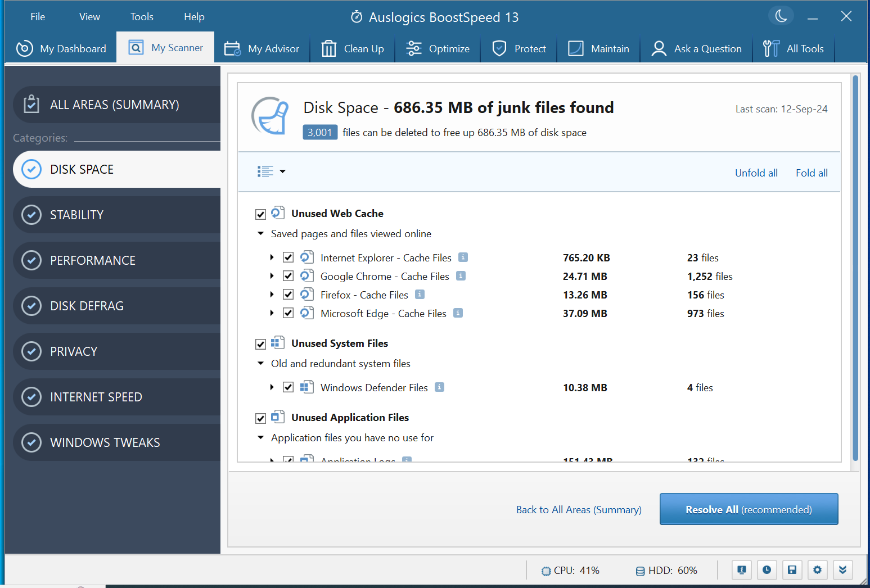Click the Google Chrome cache file icon
Screen dimensions: 870x588
(x=306, y=276)
